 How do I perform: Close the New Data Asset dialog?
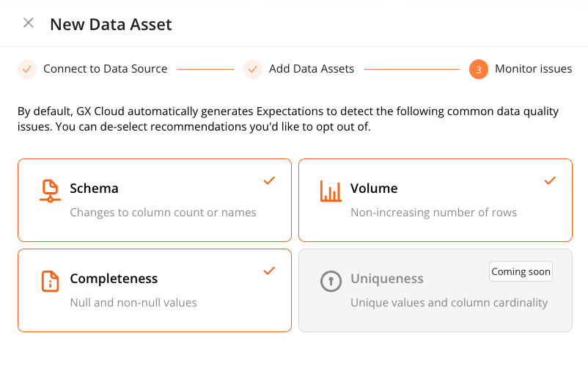[x=29, y=23]
